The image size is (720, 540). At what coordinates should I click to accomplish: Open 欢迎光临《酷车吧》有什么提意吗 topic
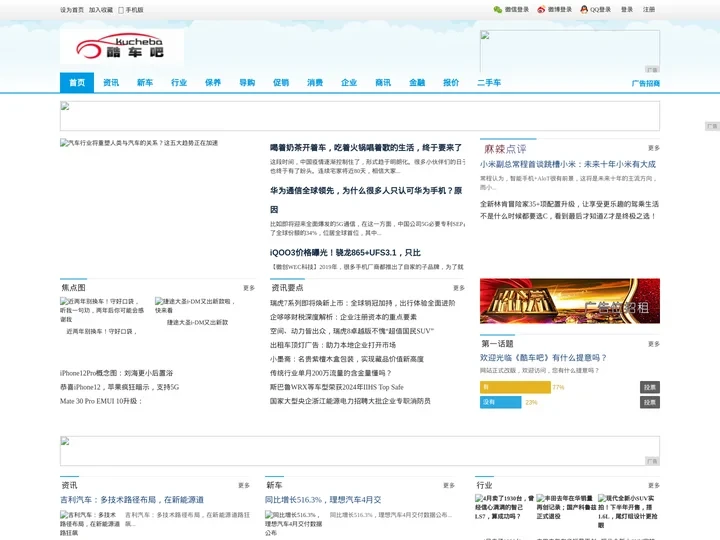click(544, 357)
